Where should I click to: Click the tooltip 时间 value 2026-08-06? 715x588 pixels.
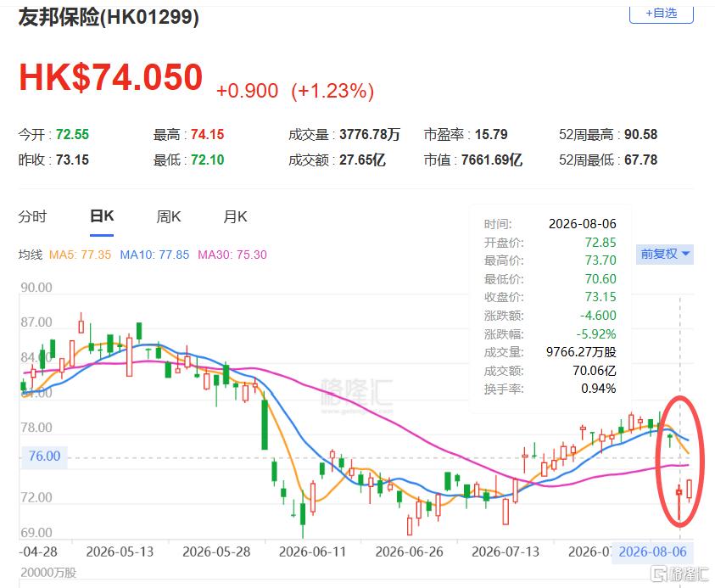tap(583, 224)
